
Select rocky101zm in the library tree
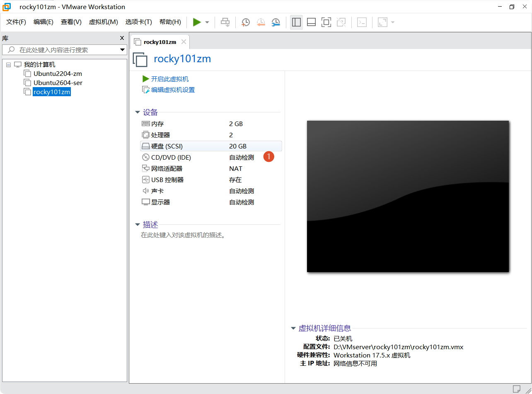pyautogui.click(x=52, y=92)
